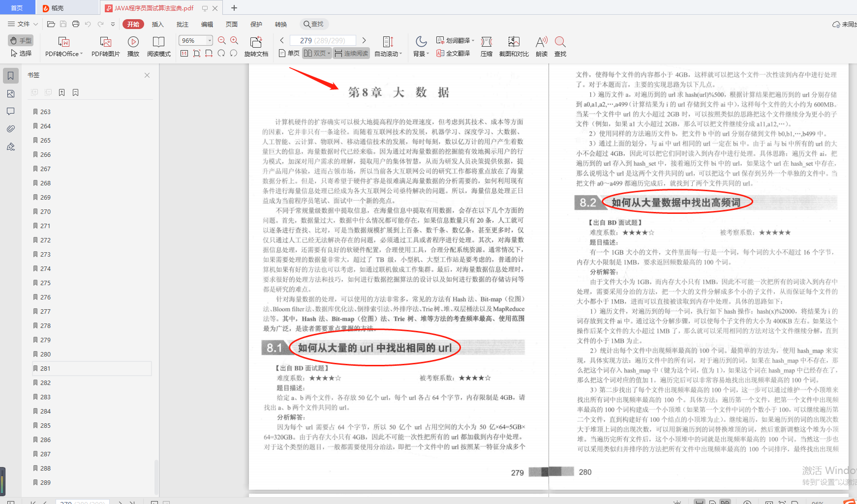This screenshot has height=504, width=857.
Task: Switch to 单页 single page view
Action: (x=289, y=53)
